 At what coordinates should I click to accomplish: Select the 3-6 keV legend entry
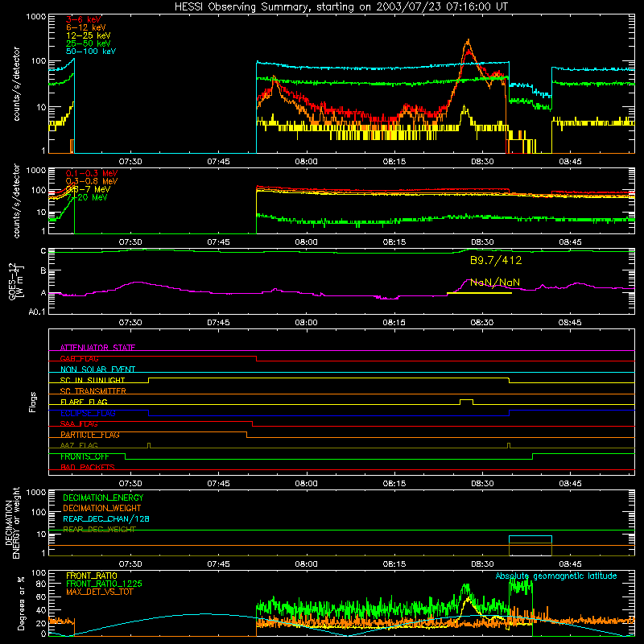(84, 19)
